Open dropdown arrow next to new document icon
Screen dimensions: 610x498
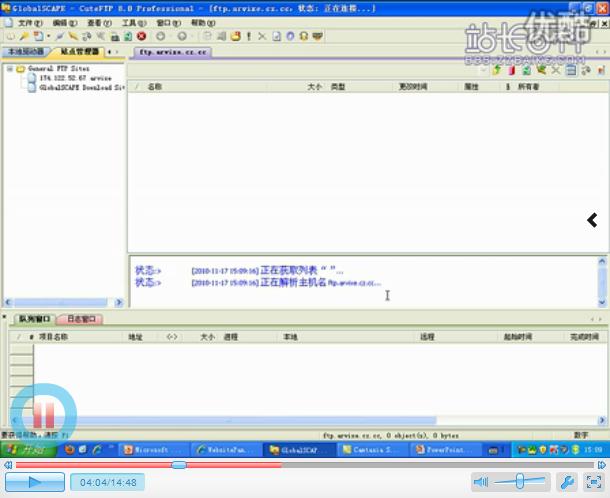(x=48, y=36)
